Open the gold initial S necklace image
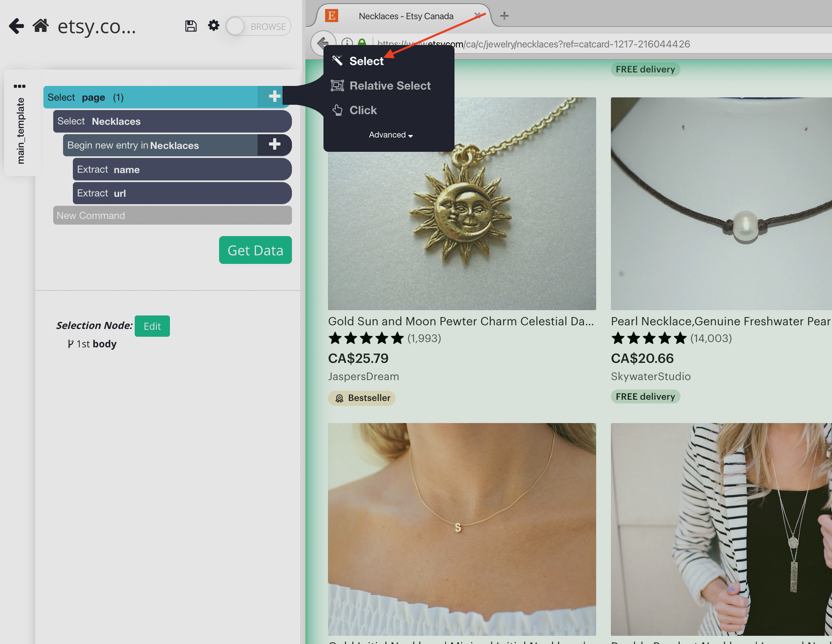This screenshot has width=832, height=644. tap(462, 529)
